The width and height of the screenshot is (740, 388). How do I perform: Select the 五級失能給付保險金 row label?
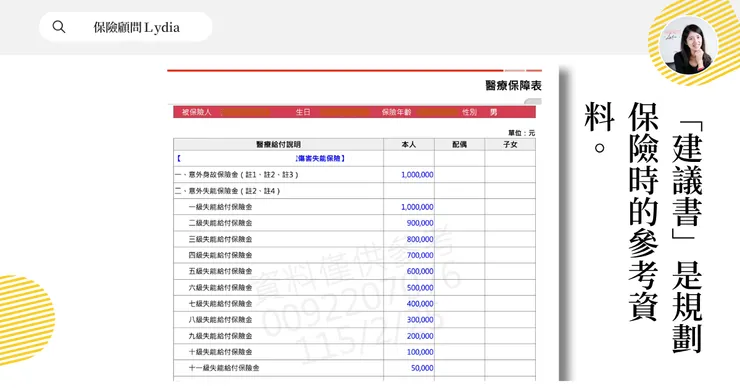click(220, 271)
